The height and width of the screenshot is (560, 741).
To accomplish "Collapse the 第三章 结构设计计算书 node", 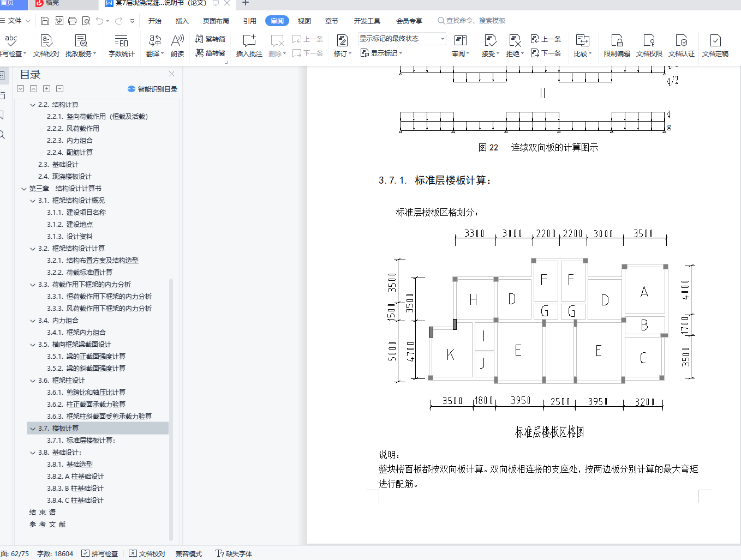I will coord(24,189).
